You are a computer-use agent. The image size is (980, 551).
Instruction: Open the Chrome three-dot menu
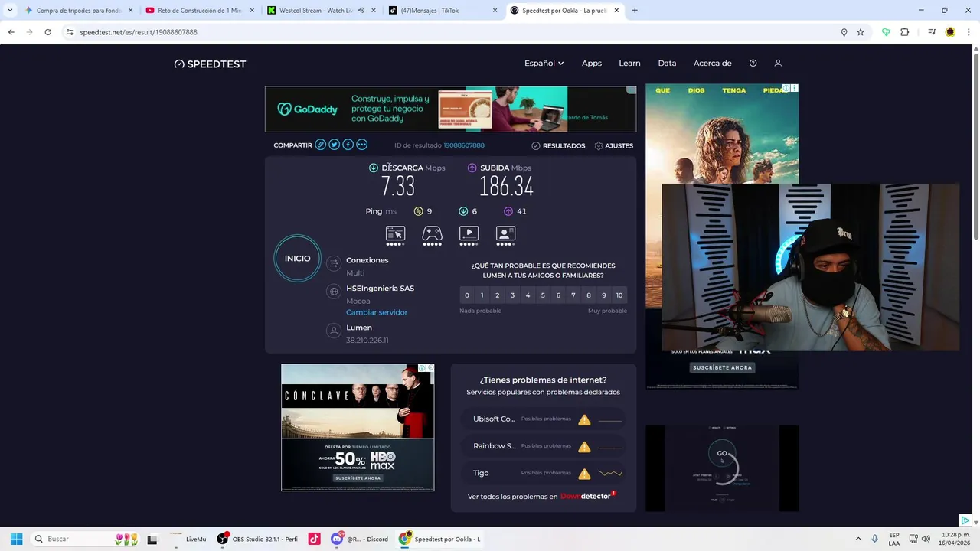click(x=969, y=32)
